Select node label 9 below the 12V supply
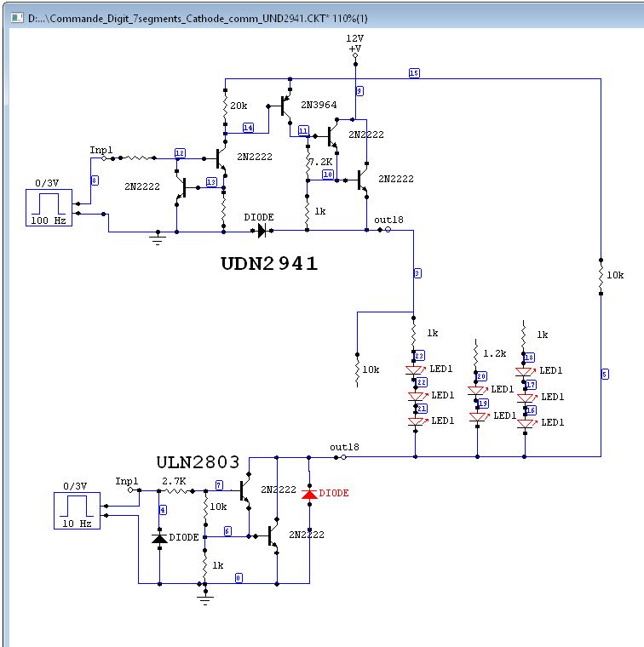 [359, 91]
